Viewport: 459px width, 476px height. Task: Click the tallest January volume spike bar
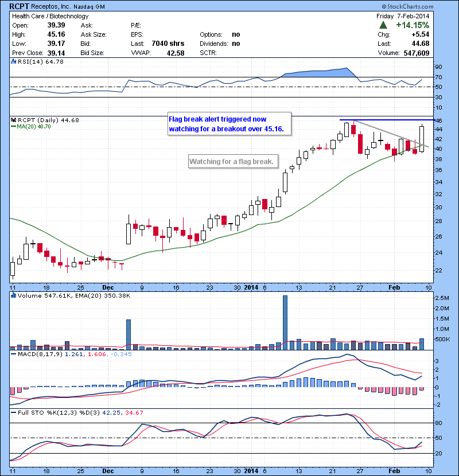click(285, 323)
